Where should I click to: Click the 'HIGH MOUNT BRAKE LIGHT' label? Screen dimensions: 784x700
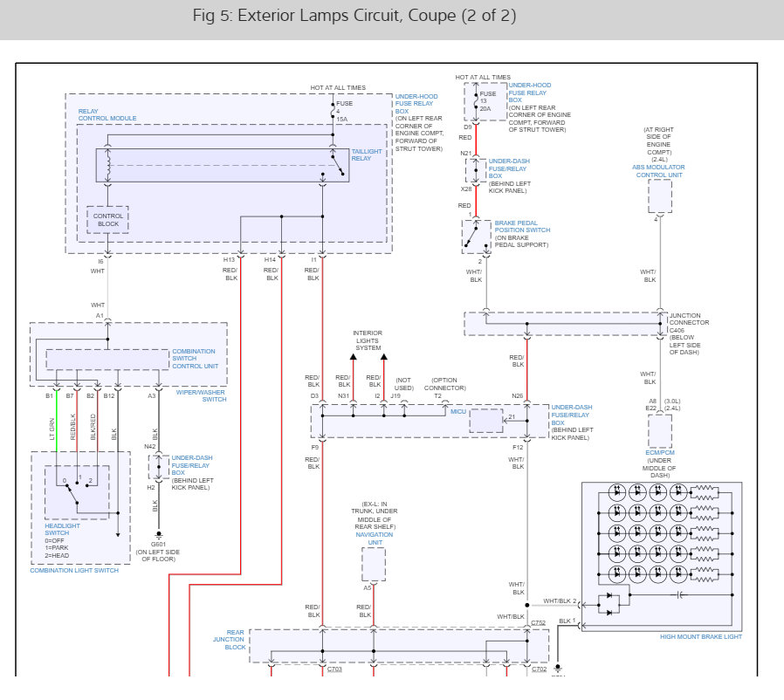pos(700,636)
